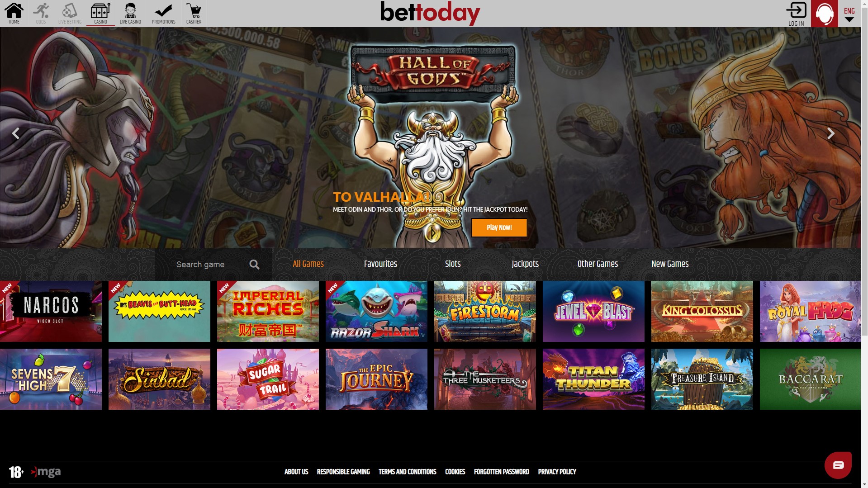Open the Odds section icon

click(41, 10)
